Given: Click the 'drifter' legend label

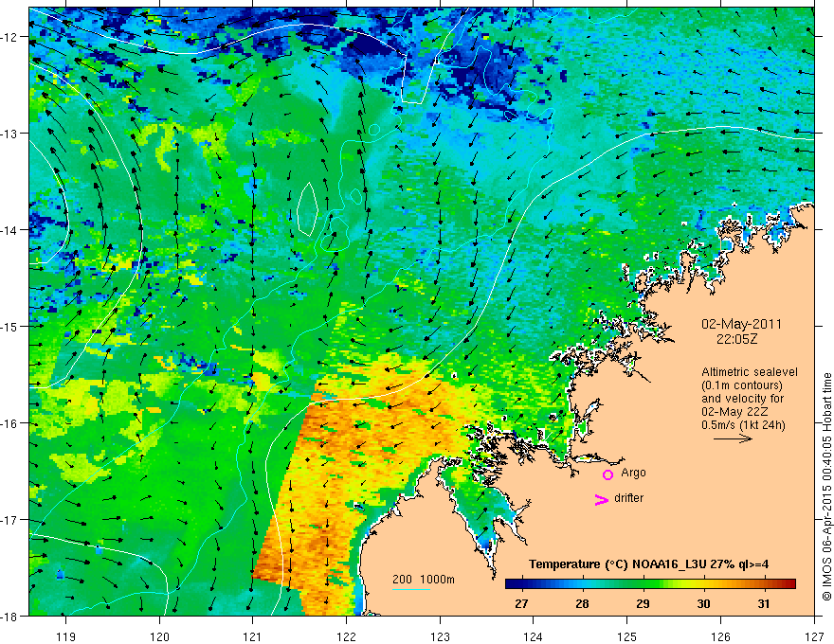Looking at the screenshot, I should (628, 498).
